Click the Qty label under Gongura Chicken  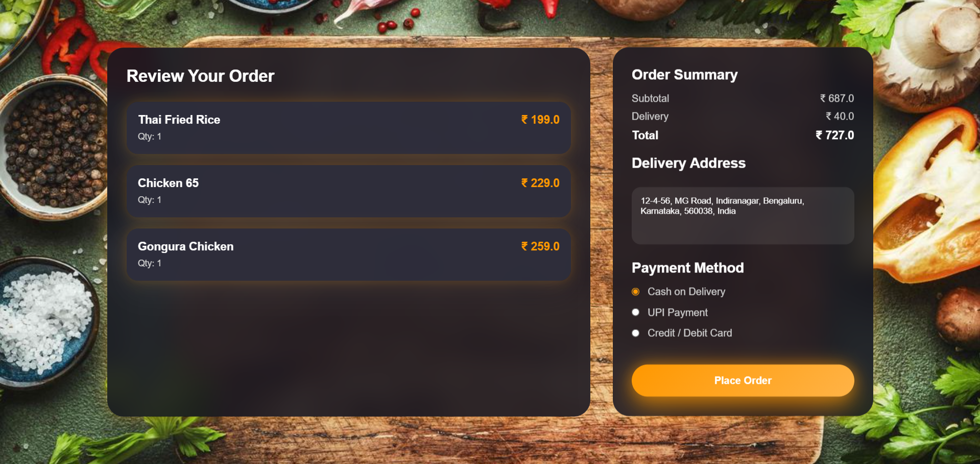[x=149, y=263]
